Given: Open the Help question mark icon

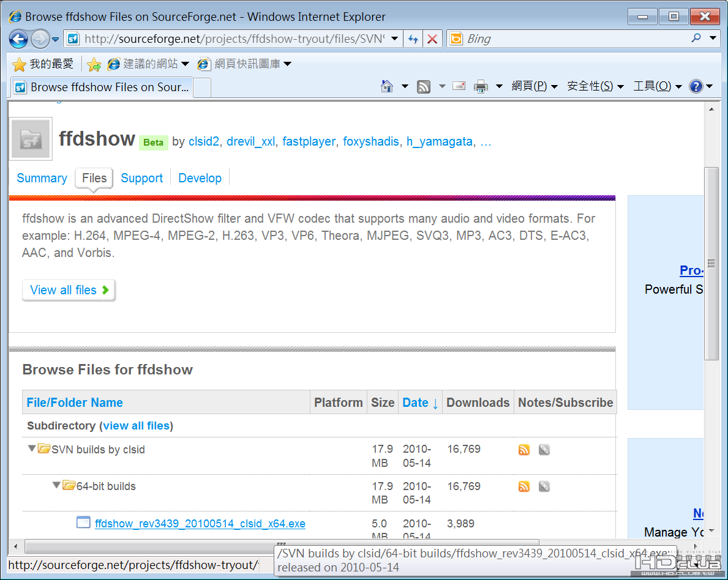Looking at the screenshot, I should click(696, 86).
